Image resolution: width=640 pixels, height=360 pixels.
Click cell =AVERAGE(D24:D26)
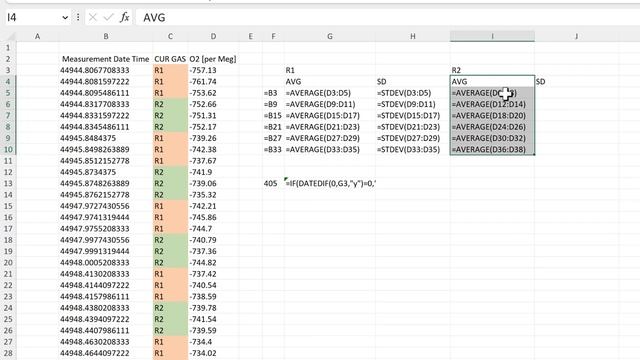pos(492,127)
